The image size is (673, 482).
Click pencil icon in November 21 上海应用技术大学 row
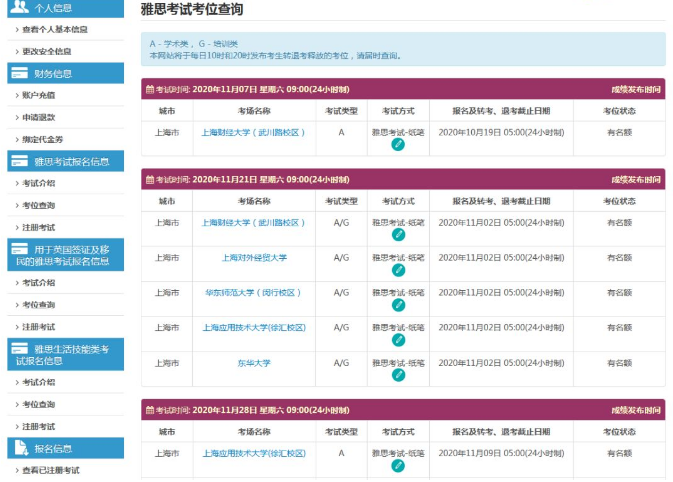pyautogui.click(x=398, y=340)
